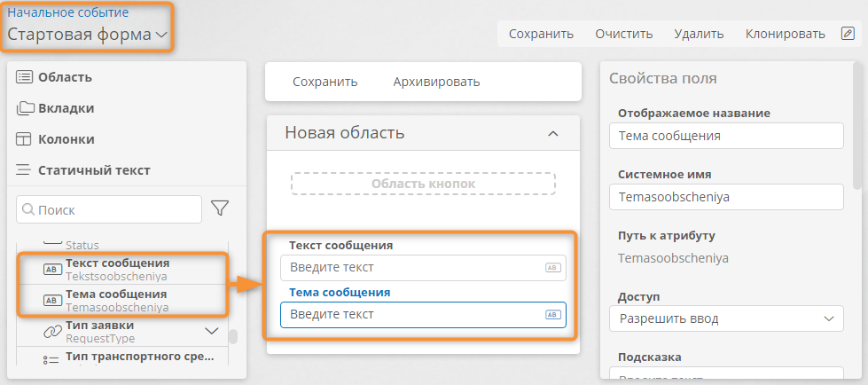The height and width of the screenshot is (385, 868).
Task: Click the Тема сообщения blue field label
Action: [x=340, y=293]
